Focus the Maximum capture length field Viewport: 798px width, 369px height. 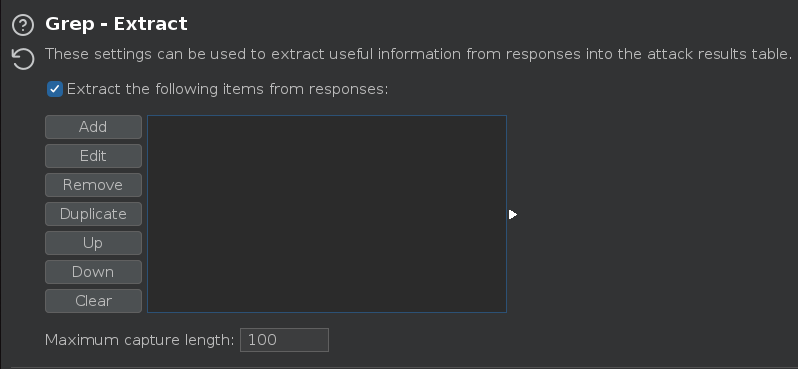(284, 340)
